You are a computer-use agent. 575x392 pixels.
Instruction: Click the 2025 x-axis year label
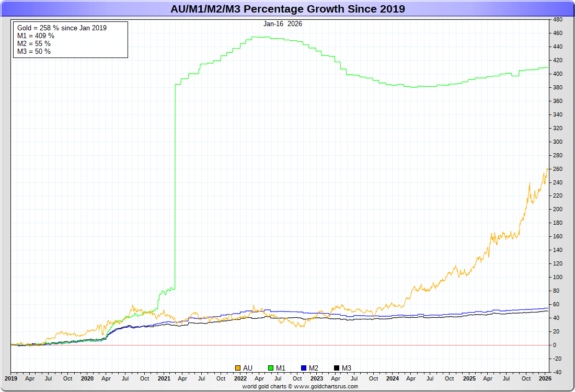point(469,378)
